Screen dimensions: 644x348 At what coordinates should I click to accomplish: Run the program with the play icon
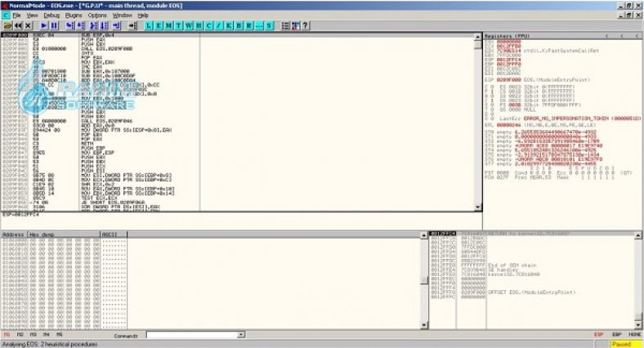[x=44, y=25]
